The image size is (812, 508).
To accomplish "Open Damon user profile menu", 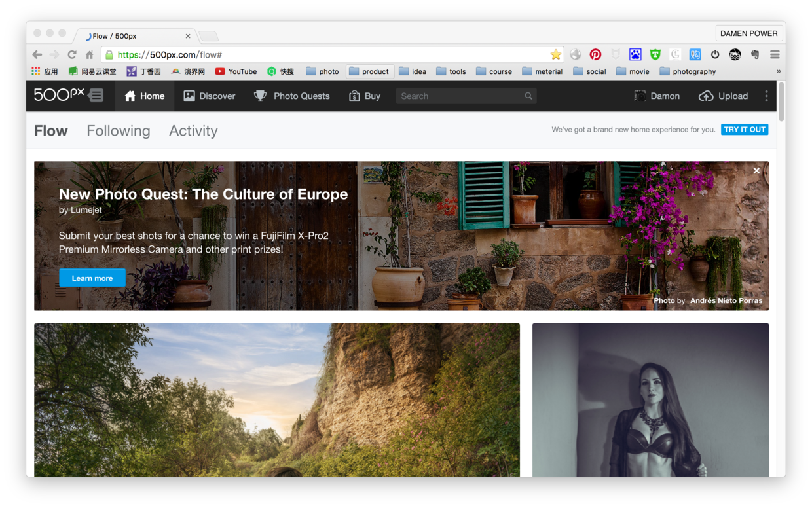I will tap(657, 96).
